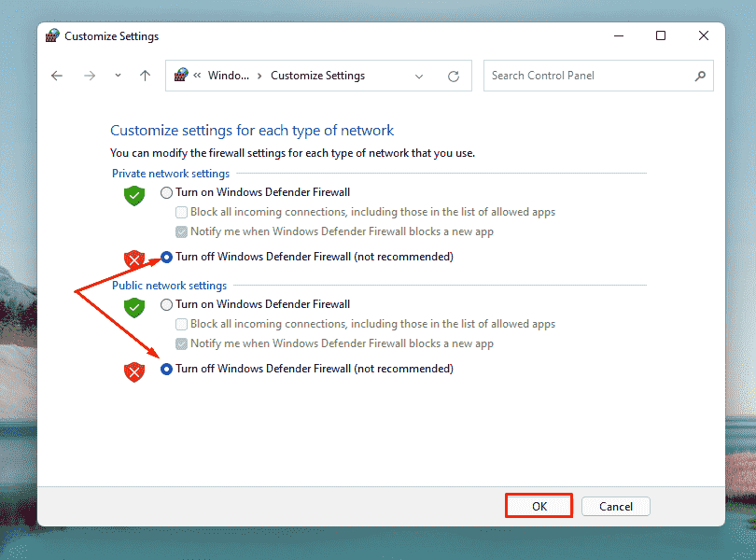Click the forward navigation arrow
Image resolution: width=756 pixels, height=560 pixels.
(90, 76)
